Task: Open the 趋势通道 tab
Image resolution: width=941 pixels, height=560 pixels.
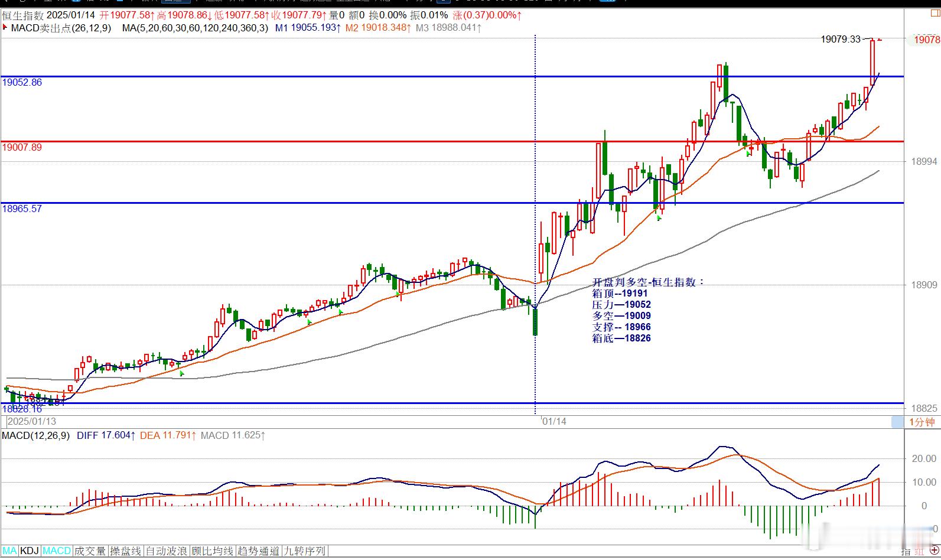Action: pos(259,551)
